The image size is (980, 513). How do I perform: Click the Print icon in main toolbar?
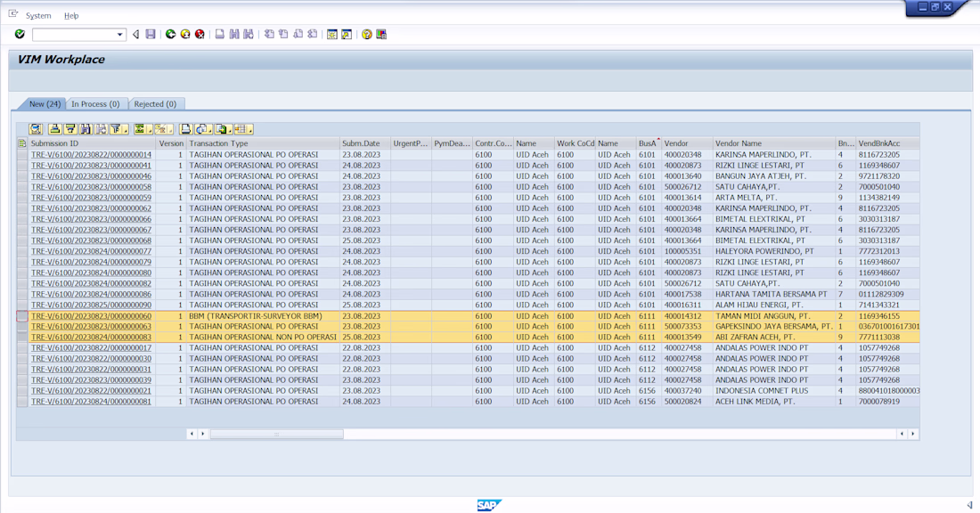click(219, 34)
